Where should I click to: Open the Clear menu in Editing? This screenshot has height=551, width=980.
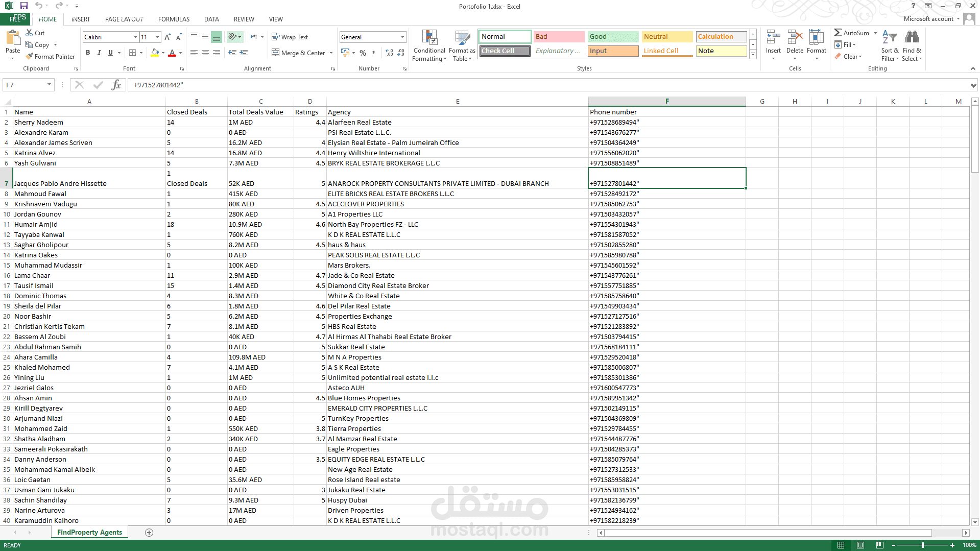[848, 56]
